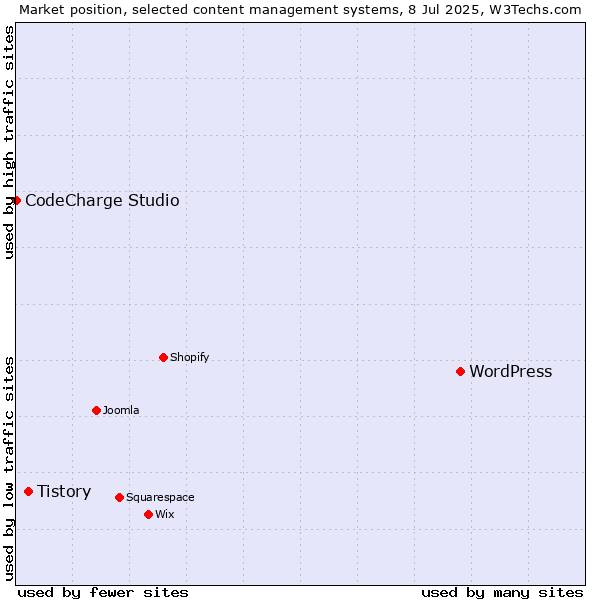The image size is (600, 600).
Task: Click the Tistory red data point
Action: (x=29, y=491)
